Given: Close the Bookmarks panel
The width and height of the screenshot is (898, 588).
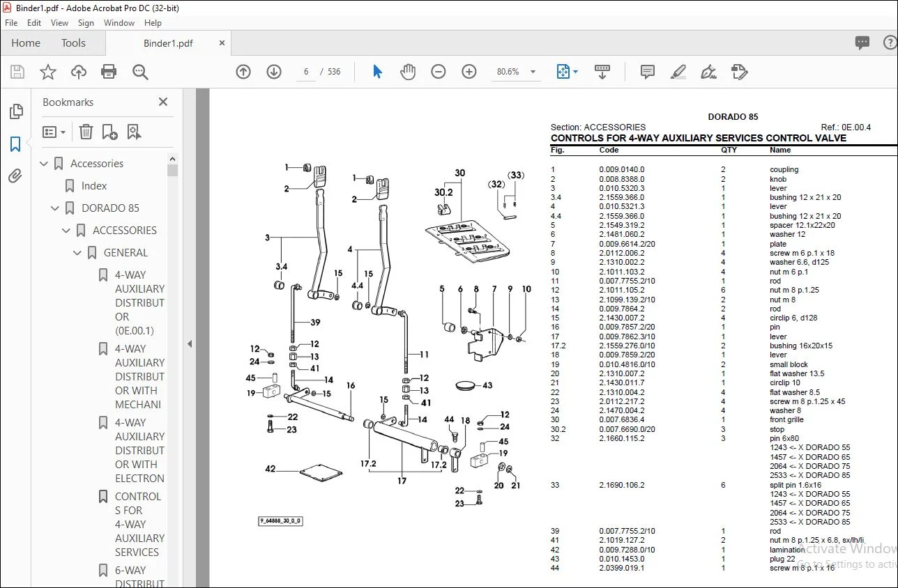Looking at the screenshot, I should coord(163,102).
